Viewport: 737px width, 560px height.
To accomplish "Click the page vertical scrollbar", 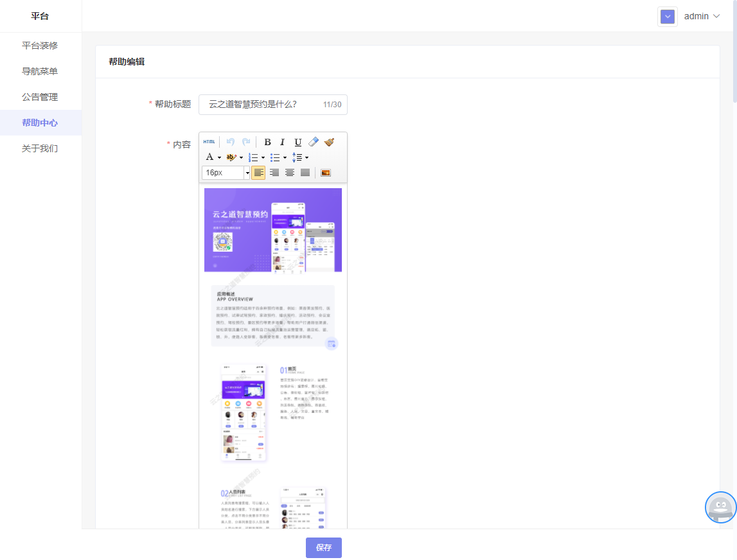I will point(734,51).
